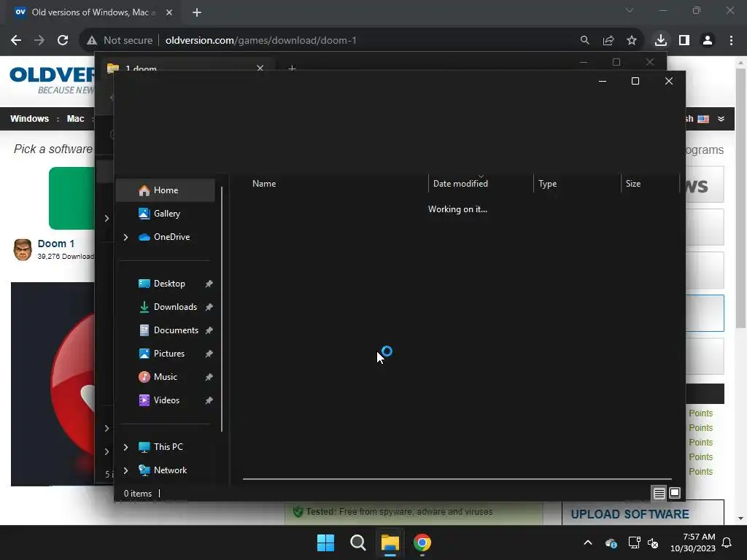Open Chrome profile menu
The height and width of the screenshot is (560, 747).
click(x=708, y=41)
